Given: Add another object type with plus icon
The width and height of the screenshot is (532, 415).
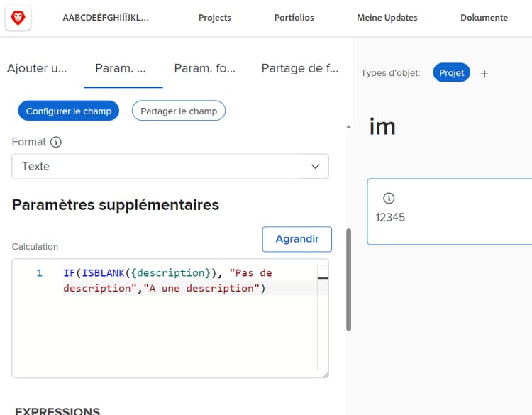Looking at the screenshot, I should tap(484, 74).
